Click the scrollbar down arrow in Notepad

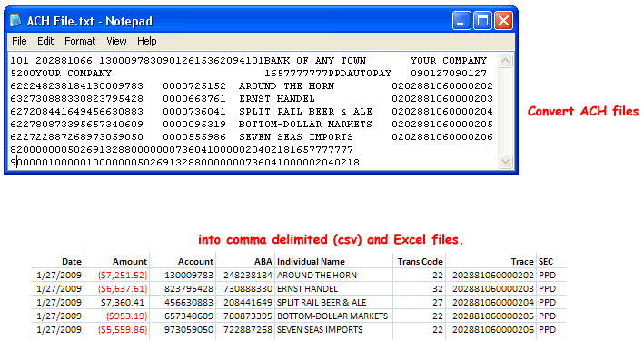coord(505,162)
